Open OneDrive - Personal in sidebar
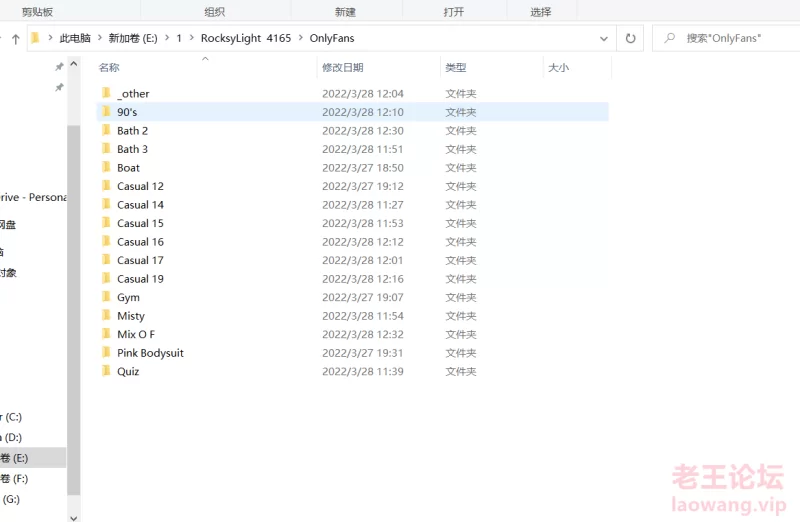The width and height of the screenshot is (800, 522). click(x=33, y=197)
